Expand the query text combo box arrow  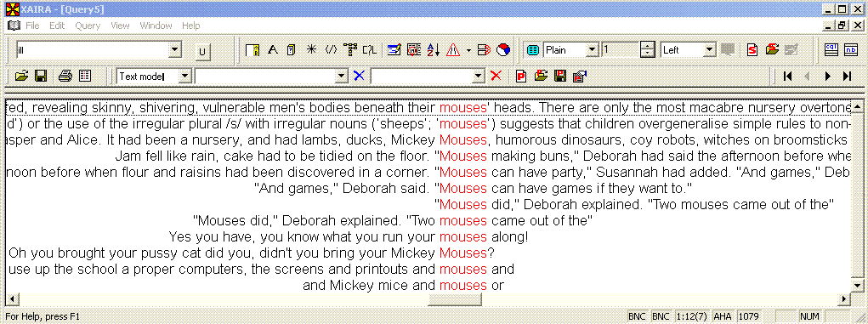click(x=175, y=50)
